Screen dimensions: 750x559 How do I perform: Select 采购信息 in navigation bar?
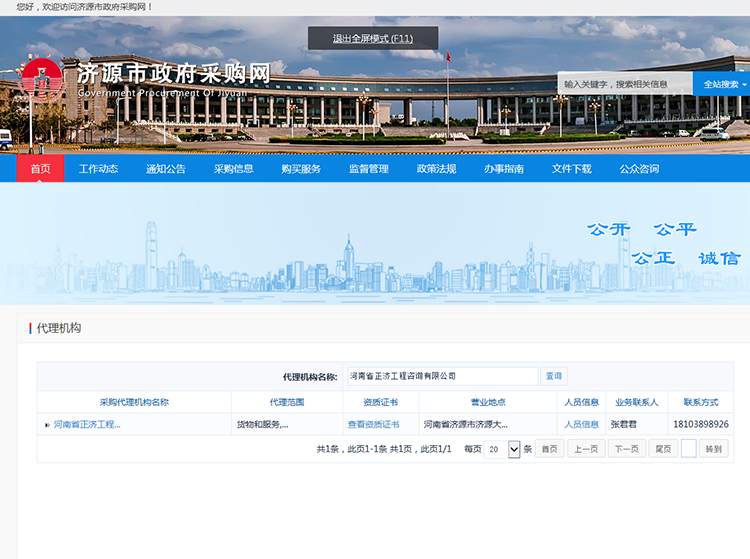233,169
